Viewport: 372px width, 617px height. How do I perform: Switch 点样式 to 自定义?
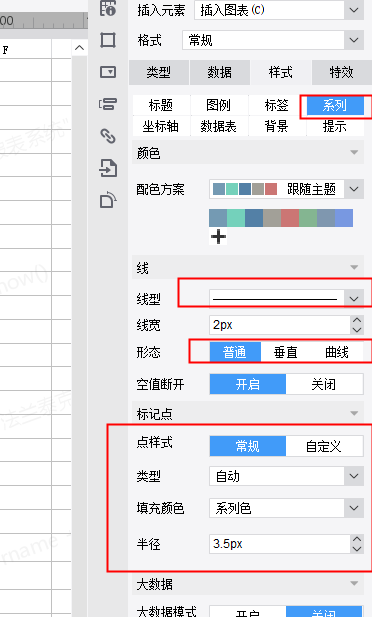[x=324, y=446]
